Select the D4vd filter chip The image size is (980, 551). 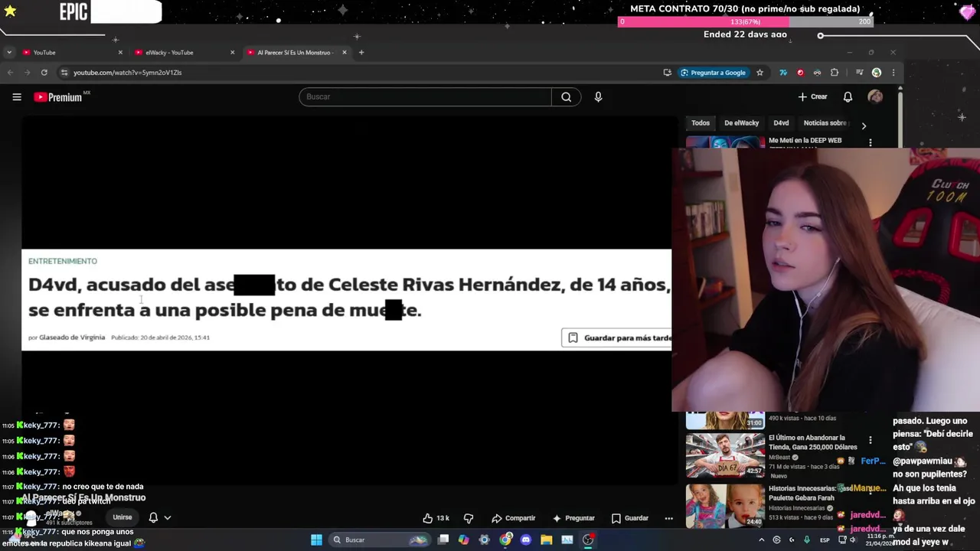(781, 123)
